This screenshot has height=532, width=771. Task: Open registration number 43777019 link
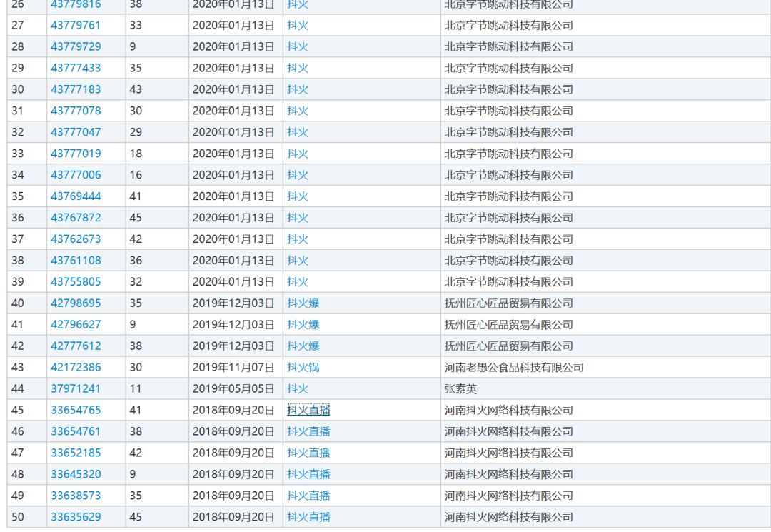[76, 154]
